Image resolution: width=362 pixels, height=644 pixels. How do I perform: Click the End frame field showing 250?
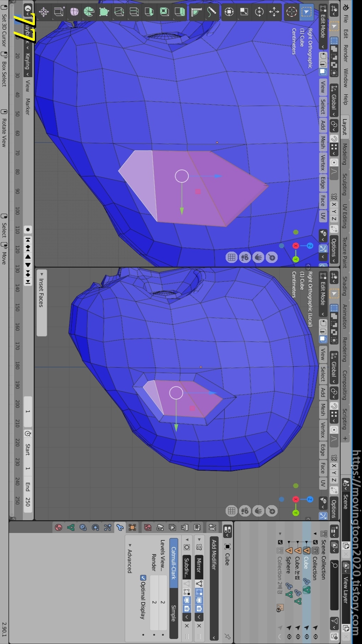(x=28, y=495)
